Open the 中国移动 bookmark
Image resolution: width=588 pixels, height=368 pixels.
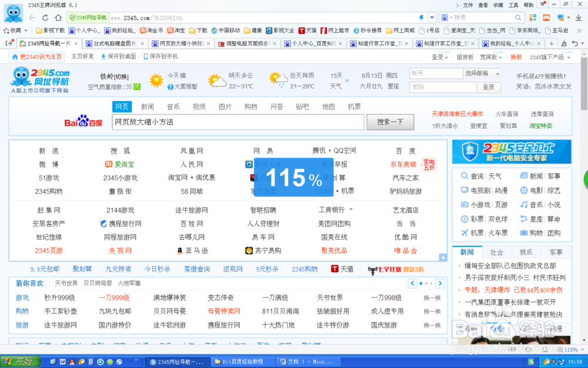point(225,31)
